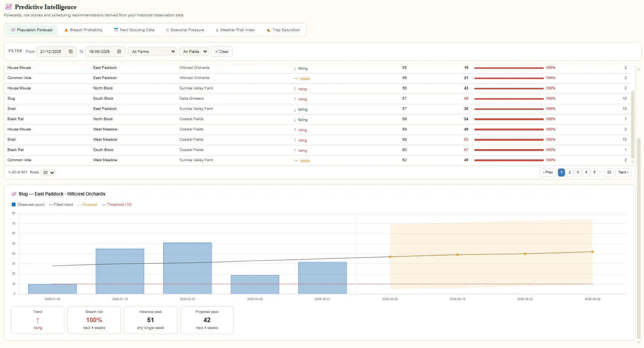644x348 pixels.
Task: Click the Seasonal Pressure tab icon
Action: click(167, 30)
